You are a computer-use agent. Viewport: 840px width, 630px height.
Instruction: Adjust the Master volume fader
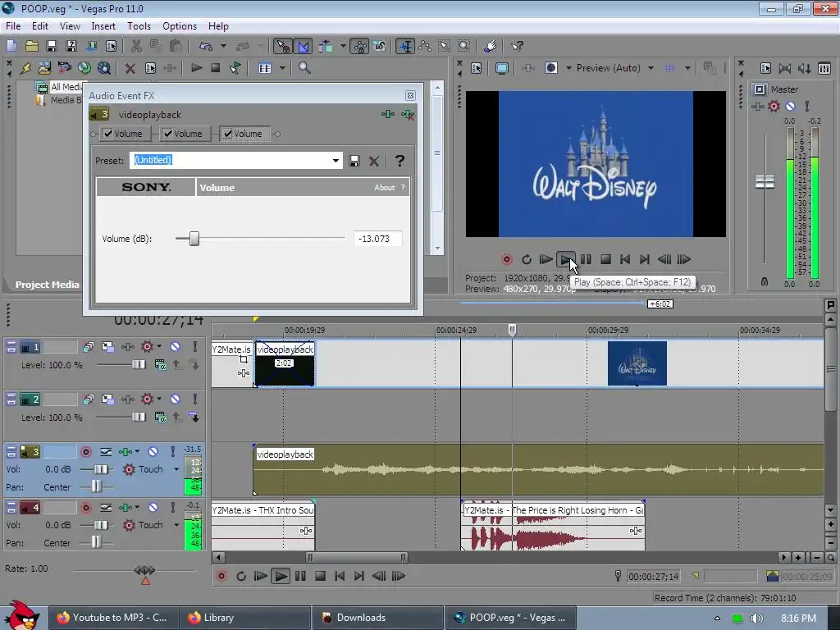click(x=765, y=181)
